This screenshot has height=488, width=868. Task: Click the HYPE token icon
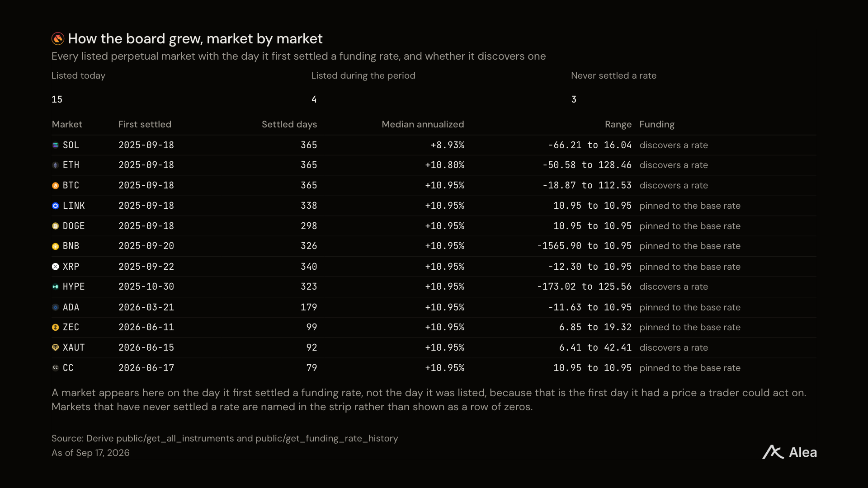point(55,286)
